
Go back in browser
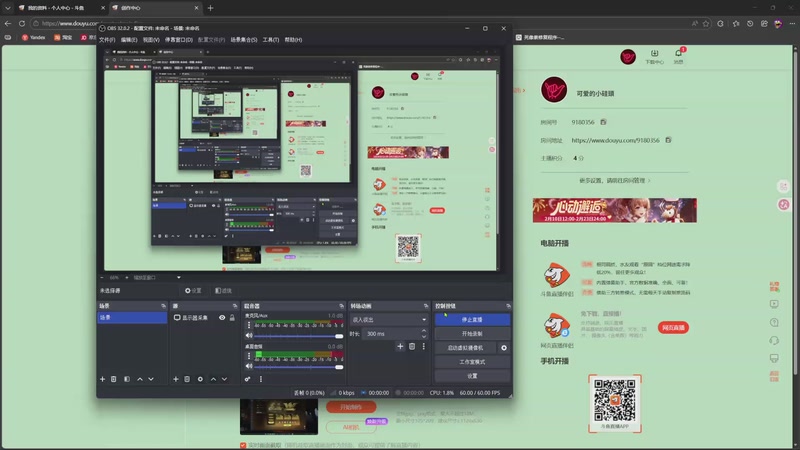click(x=8, y=23)
